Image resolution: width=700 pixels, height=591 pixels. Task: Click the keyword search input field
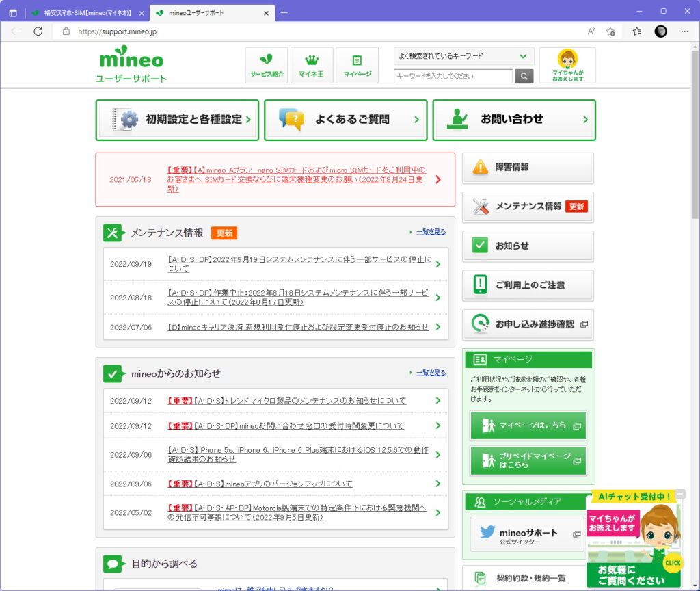coord(453,76)
